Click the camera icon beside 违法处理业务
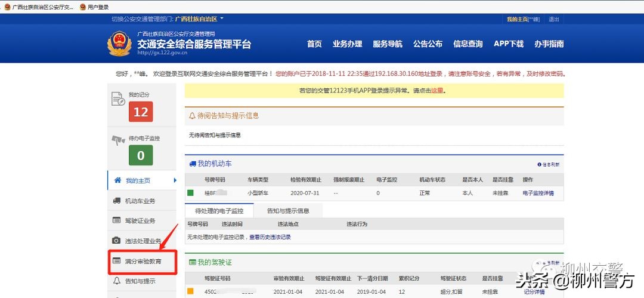Image resolution: width=644 pixels, height=298 pixels. [117, 241]
